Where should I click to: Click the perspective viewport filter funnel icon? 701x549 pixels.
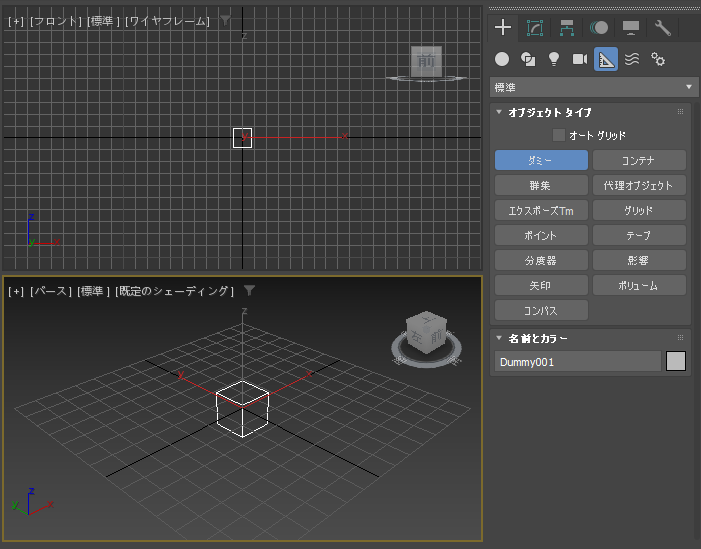(249, 291)
